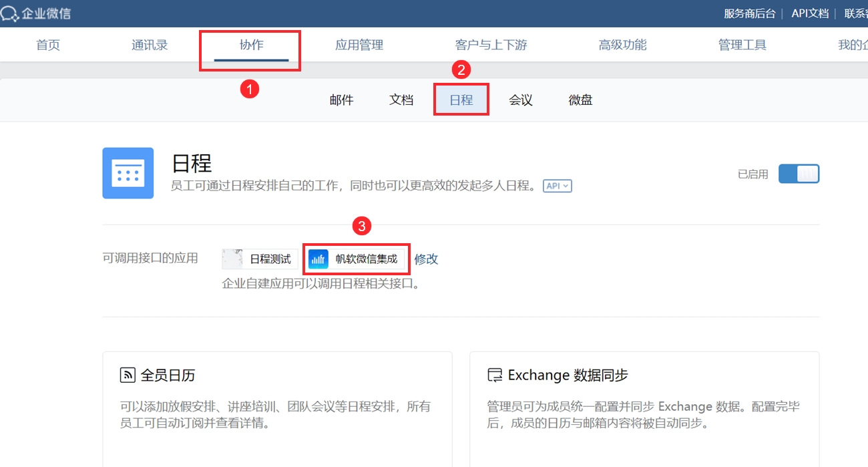Open the 邮件 sub-tab
Image resolution: width=868 pixels, height=467 pixels.
[341, 100]
